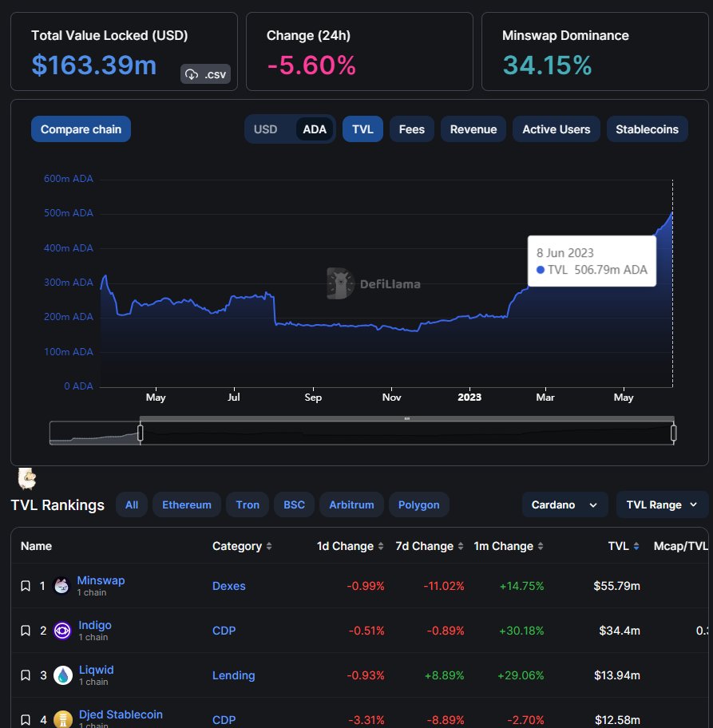Image resolution: width=713 pixels, height=728 pixels.
Task: Switch chart denomination to USD
Action: pyautogui.click(x=266, y=129)
